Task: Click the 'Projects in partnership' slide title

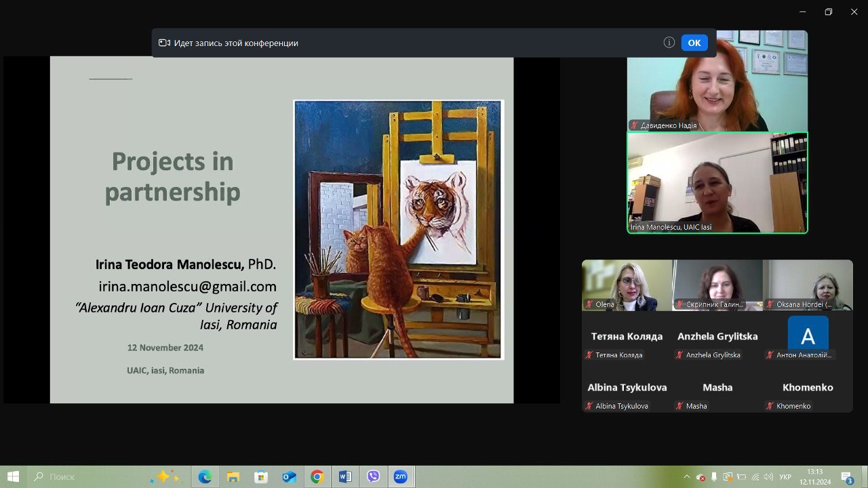Action: 173,177
